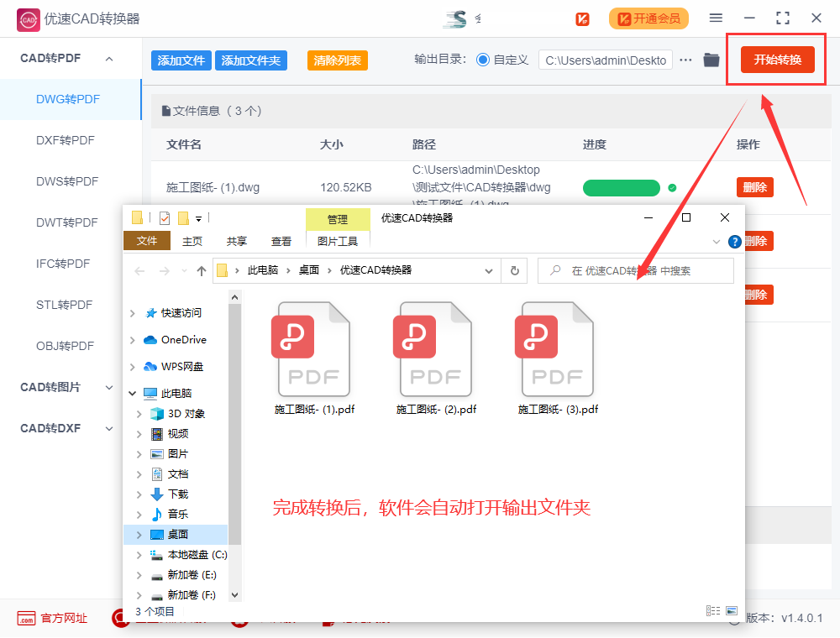Screen dimensions: 840x638
Task: Click 120.52KB size cell
Action: [x=345, y=188]
